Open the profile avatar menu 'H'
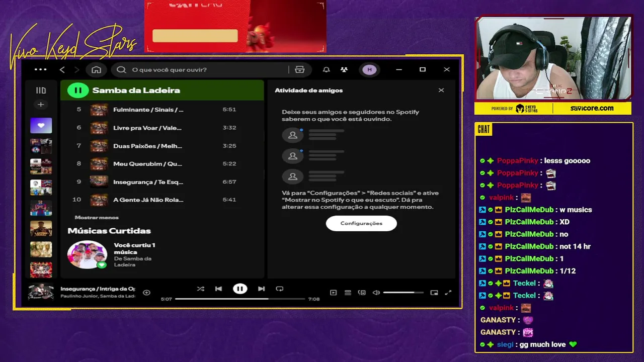 click(x=370, y=69)
